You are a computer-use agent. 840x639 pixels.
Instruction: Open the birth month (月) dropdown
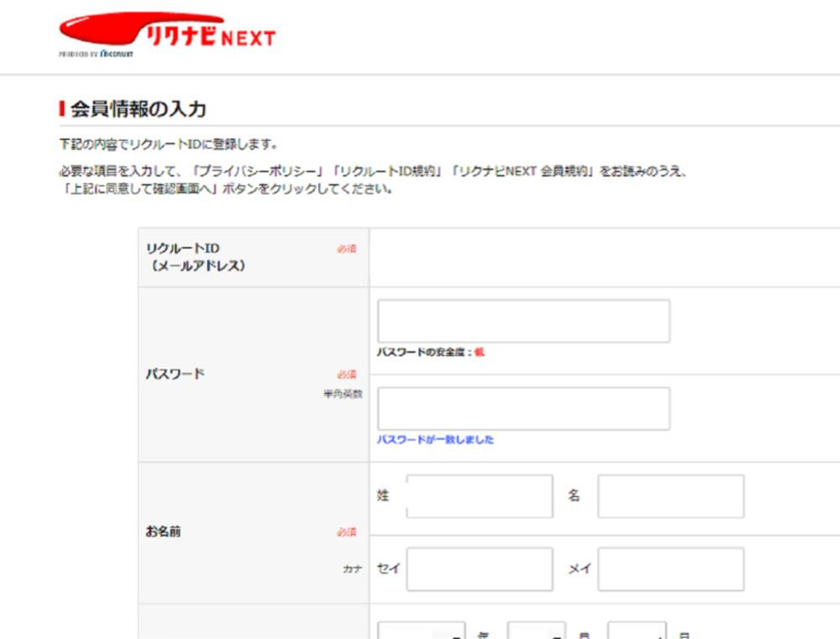pos(536,631)
